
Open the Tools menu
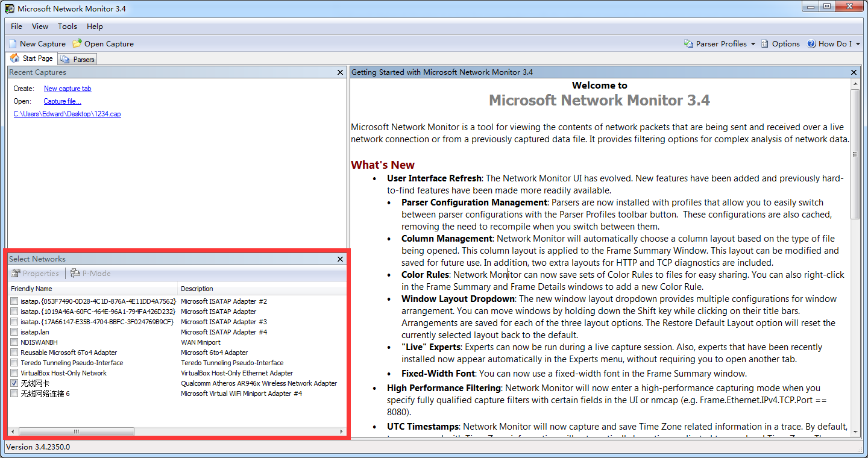67,26
